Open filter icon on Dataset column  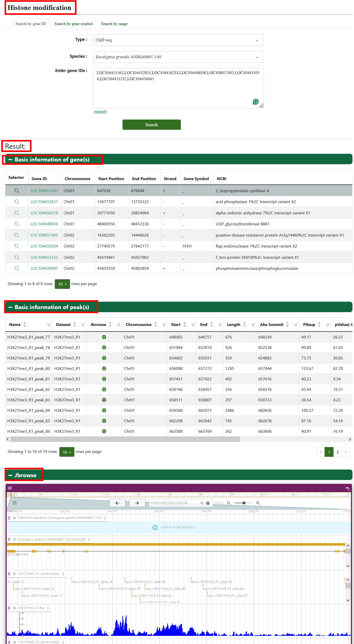83,325
